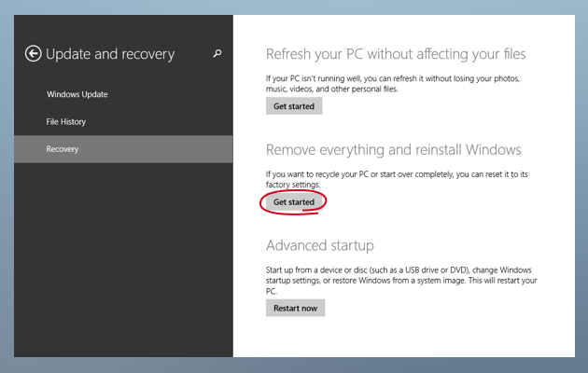Click Get started under Refresh your PC
Image resolution: width=588 pixels, height=373 pixels.
point(294,106)
